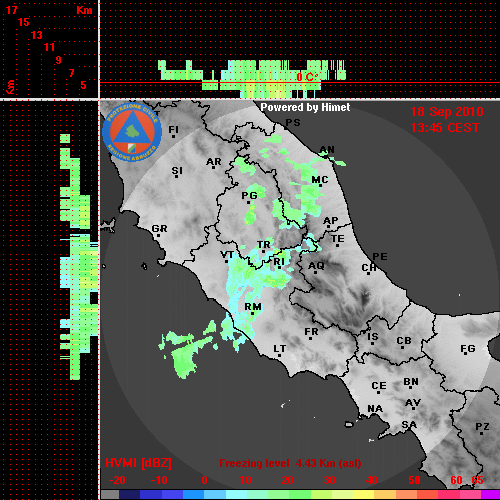
Task: Click the 40 value on dBZ scale
Action: [x=372, y=480]
